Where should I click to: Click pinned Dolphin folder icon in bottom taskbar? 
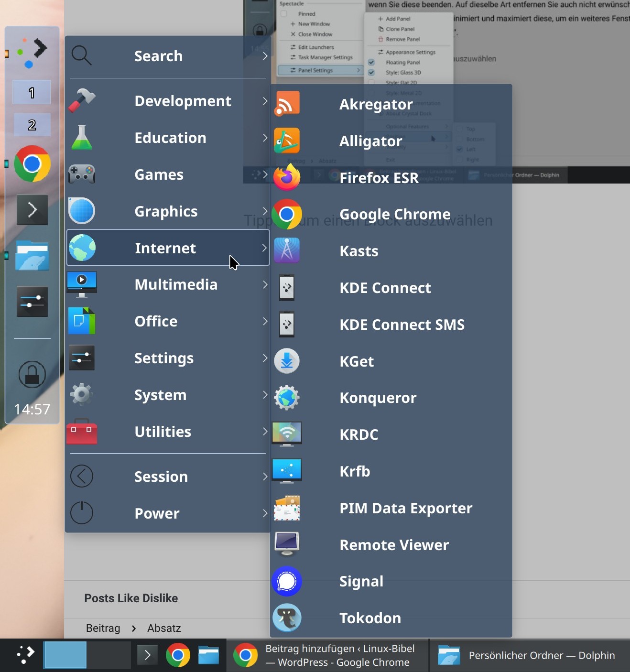tap(209, 655)
